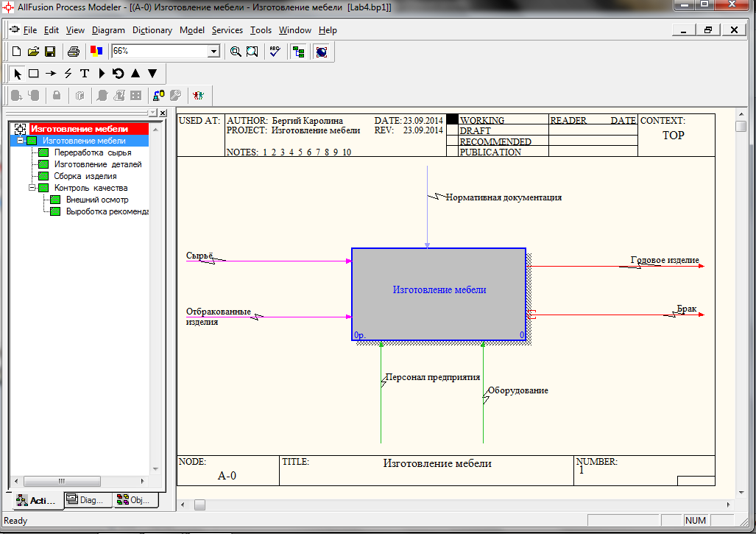Switch to the Objects tab
This screenshot has width=756, height=534.
click(x=136, y=500)
